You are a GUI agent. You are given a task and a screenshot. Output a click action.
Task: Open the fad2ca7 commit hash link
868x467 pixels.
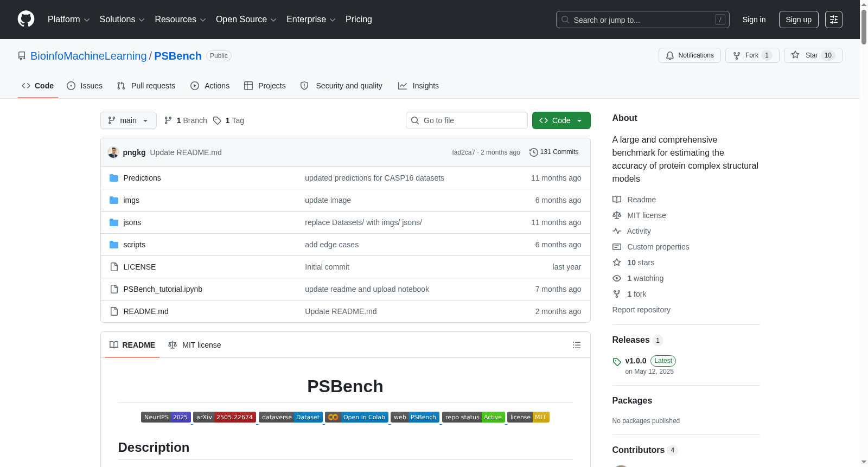click(x=463, y=152)
